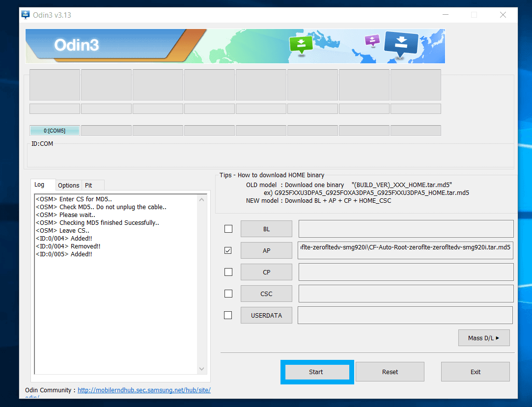The width and height of the screenshot is (532, 407).
Task: Click the USERDATA file path field
Action: pos(405,315)
